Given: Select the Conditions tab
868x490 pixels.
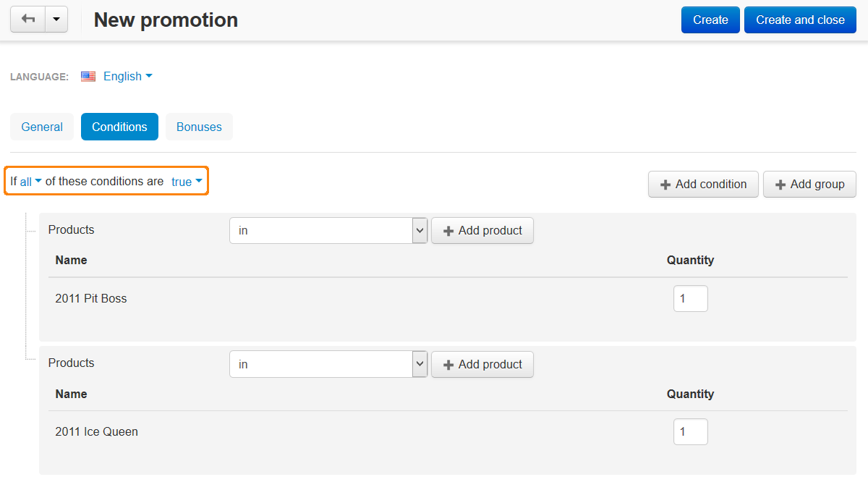Looking at the screenshot, I should point(119,127).
